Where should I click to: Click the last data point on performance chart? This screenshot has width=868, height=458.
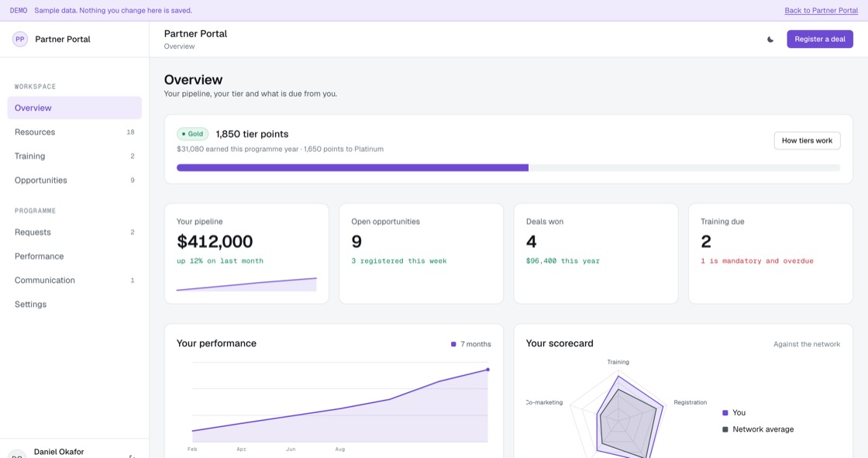coord(487,370)
